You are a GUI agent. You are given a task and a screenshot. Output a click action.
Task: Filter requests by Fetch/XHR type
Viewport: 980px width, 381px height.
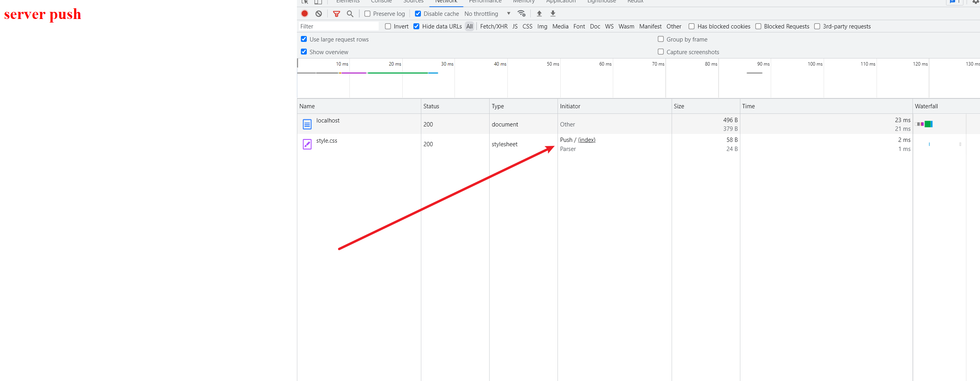coord(494,26)
